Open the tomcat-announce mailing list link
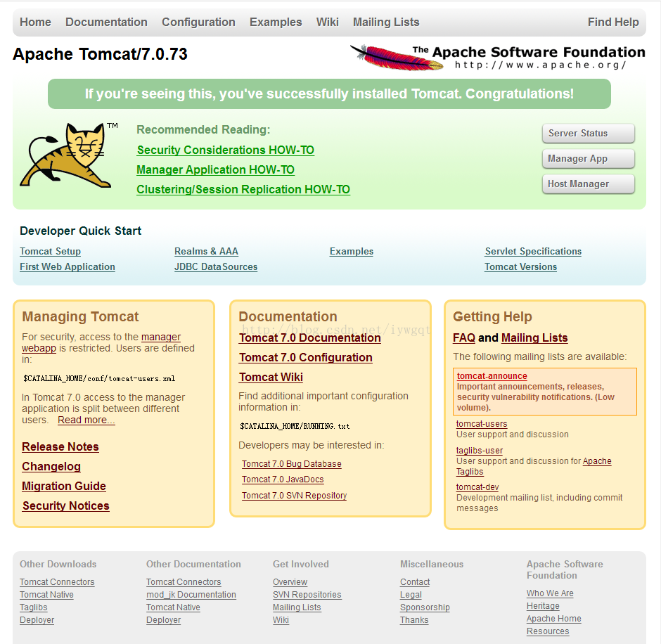Screen dimensions: 661x644 coord(492,376)
